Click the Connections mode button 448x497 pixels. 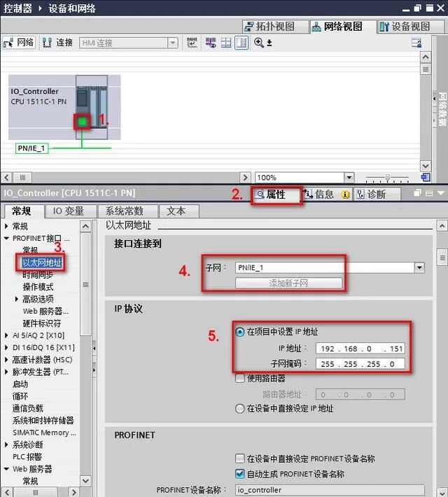58,43
